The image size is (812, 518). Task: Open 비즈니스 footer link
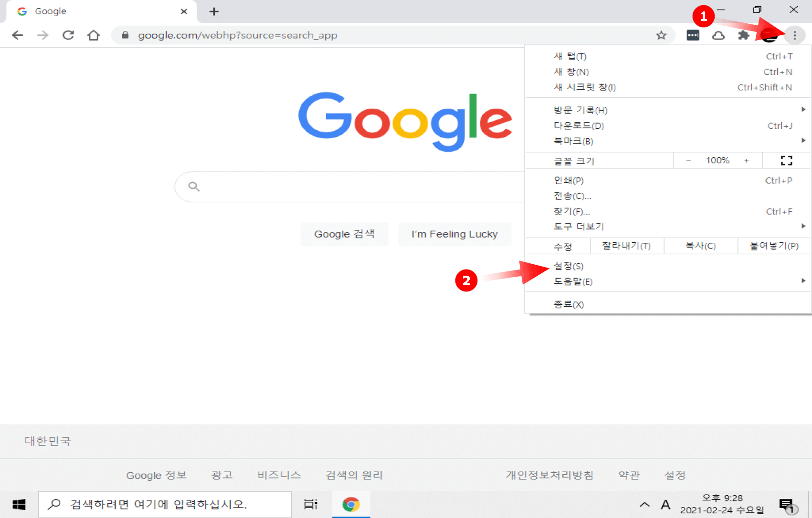[x=279, y=476]
